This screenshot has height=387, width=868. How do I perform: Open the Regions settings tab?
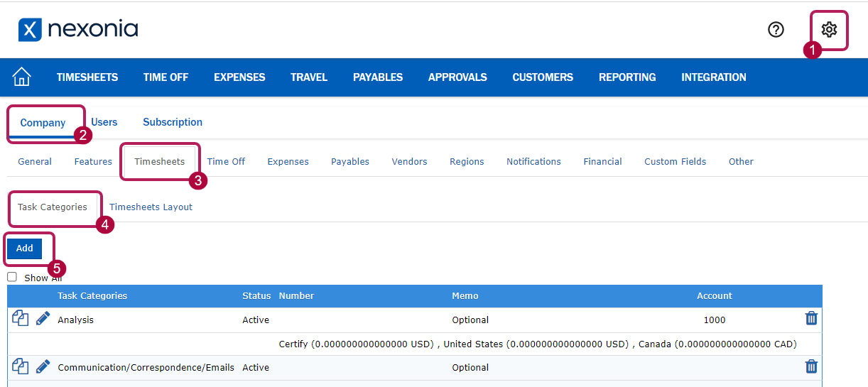pyautogui.click(x=467, y=162)
